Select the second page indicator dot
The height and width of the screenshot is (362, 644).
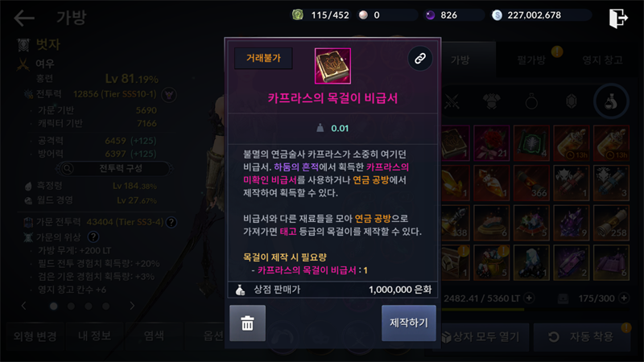pyautogui.click(x=71, y=306)
